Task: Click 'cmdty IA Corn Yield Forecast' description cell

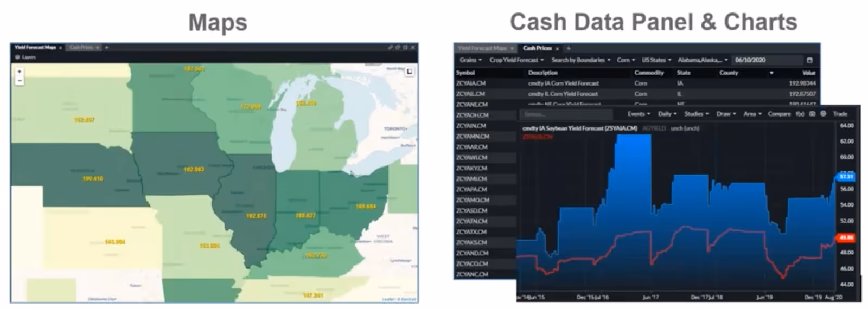Action: pos(563,83)
